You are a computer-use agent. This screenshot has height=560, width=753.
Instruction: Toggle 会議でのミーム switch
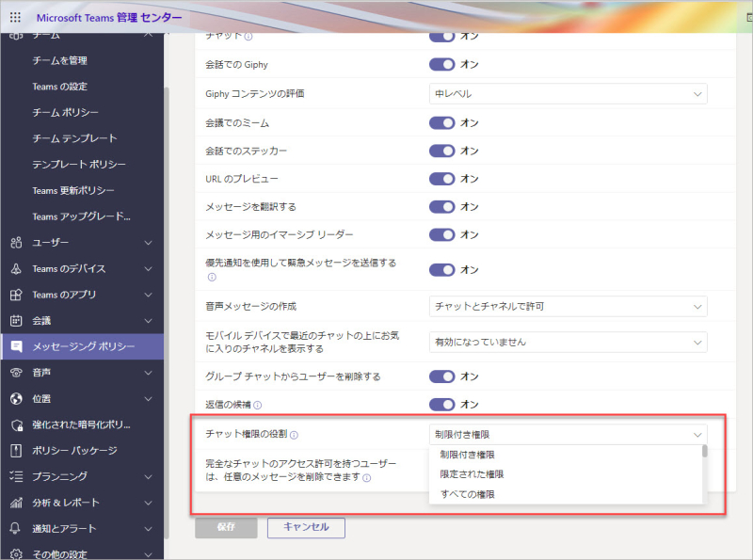pyautogui.click(x=441, y=123)
